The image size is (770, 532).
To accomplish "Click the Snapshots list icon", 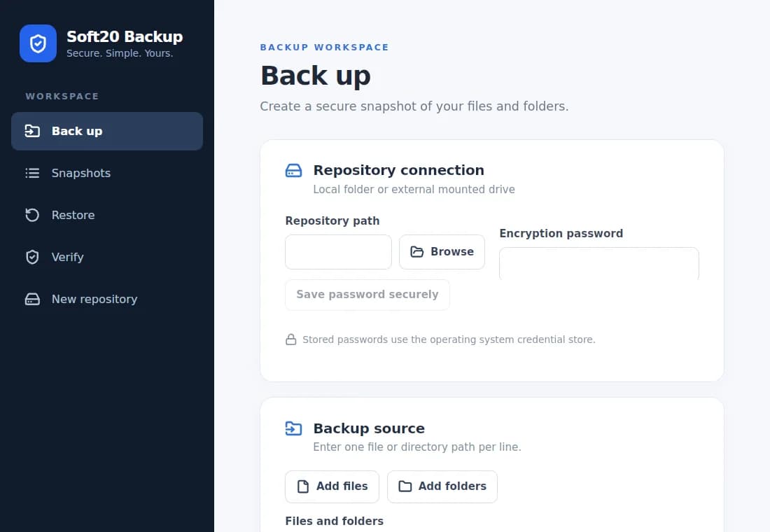I will [x=32, y=173].
